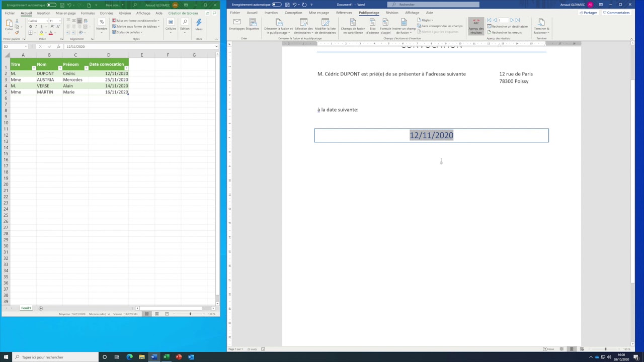644x362 pixels.
Task: Open Microsoft Edge from the taskbar
Action: tap(129, 357)
